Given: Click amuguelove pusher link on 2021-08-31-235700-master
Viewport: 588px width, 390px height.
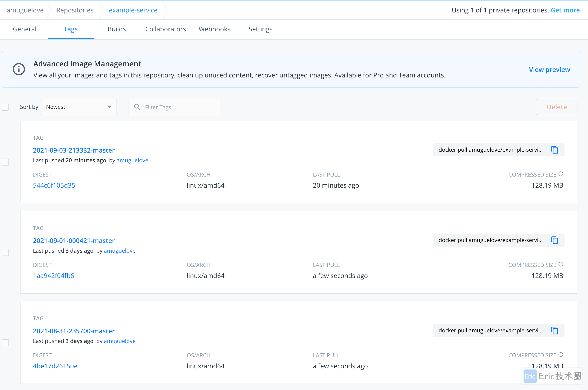Looking at the screenshot, I should click(x=120, y=341).
